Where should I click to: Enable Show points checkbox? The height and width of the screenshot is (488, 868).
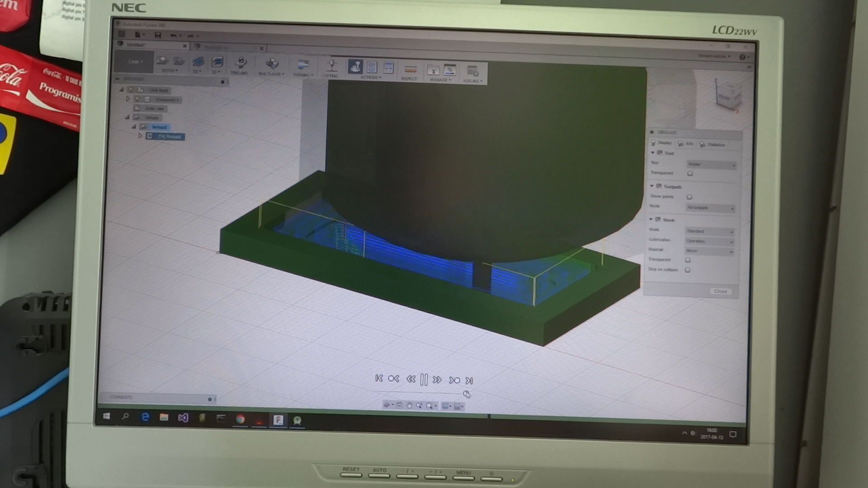[x=689, y=197]
